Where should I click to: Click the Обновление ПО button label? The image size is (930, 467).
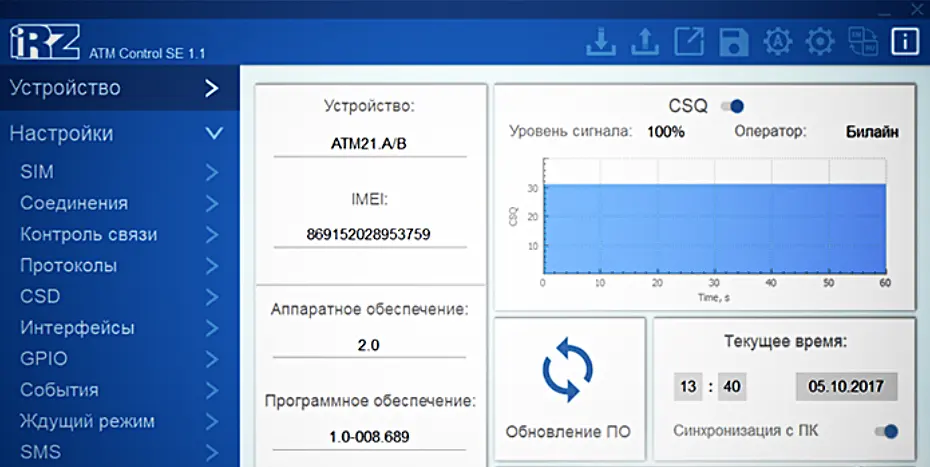568,432
